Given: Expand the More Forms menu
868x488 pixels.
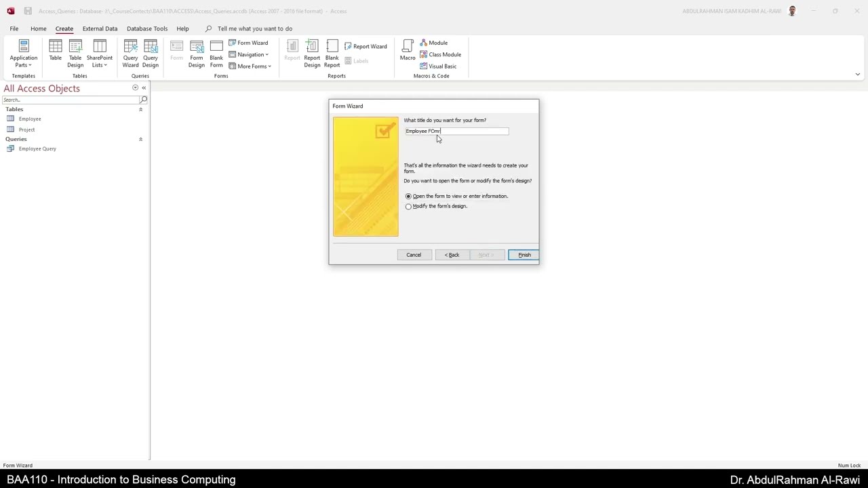Looking at the screenshot, I should click(x=250, y=66).
